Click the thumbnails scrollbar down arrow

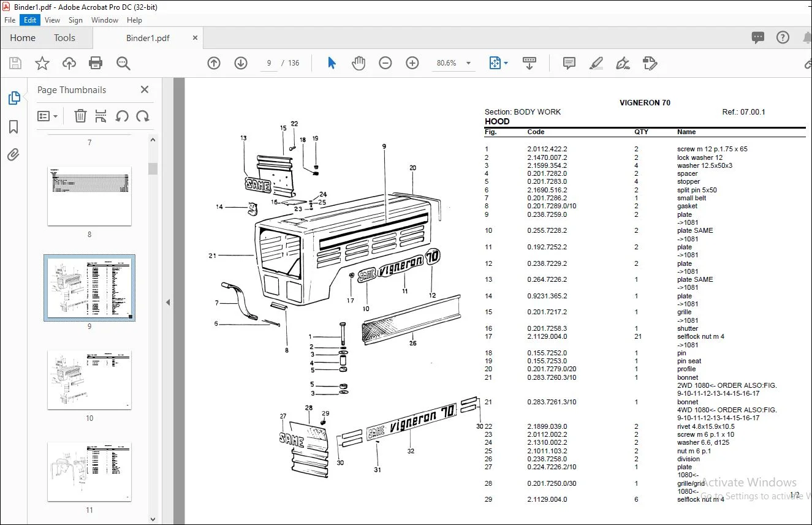153,519
